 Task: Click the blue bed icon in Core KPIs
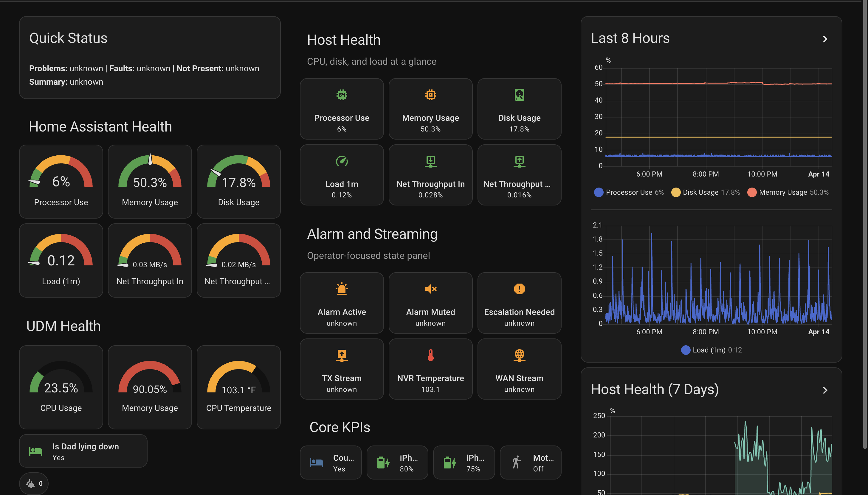[x=316, y=463]
